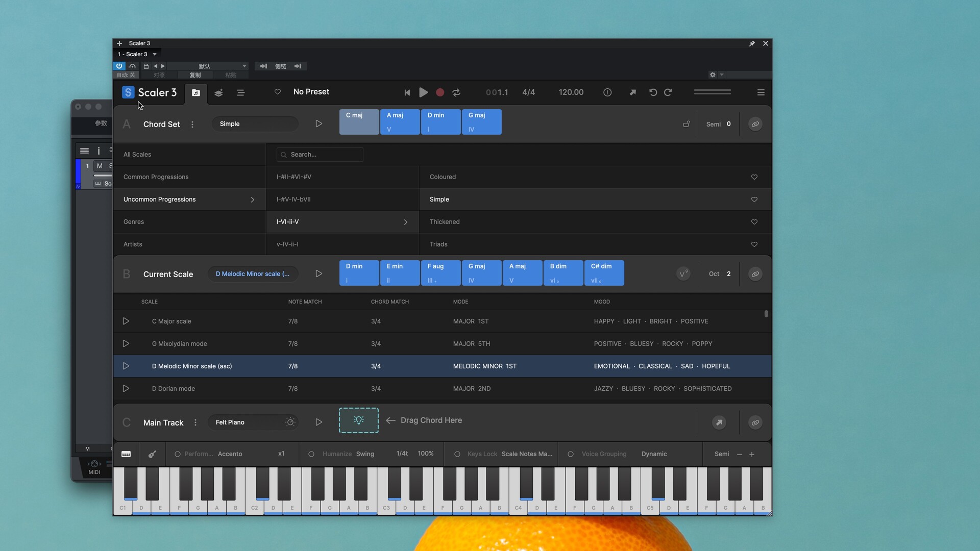Select the v-IV-ii-I progression

(342, 244)
